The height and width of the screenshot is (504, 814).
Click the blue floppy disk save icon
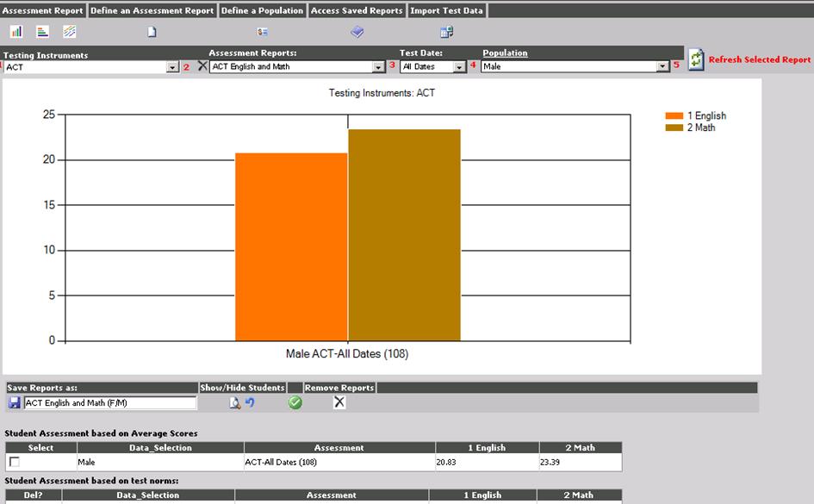pos(15,402)
